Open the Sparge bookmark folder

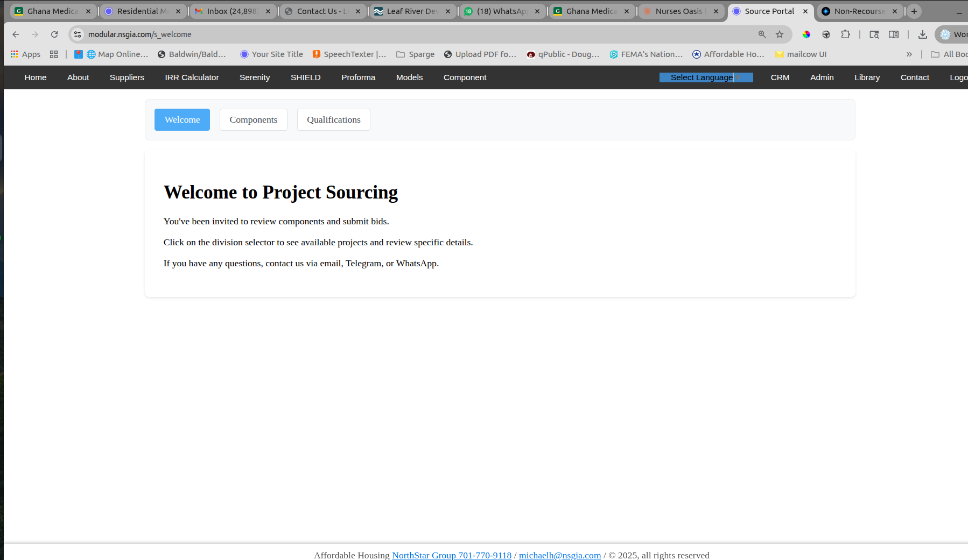pos(415,54)
